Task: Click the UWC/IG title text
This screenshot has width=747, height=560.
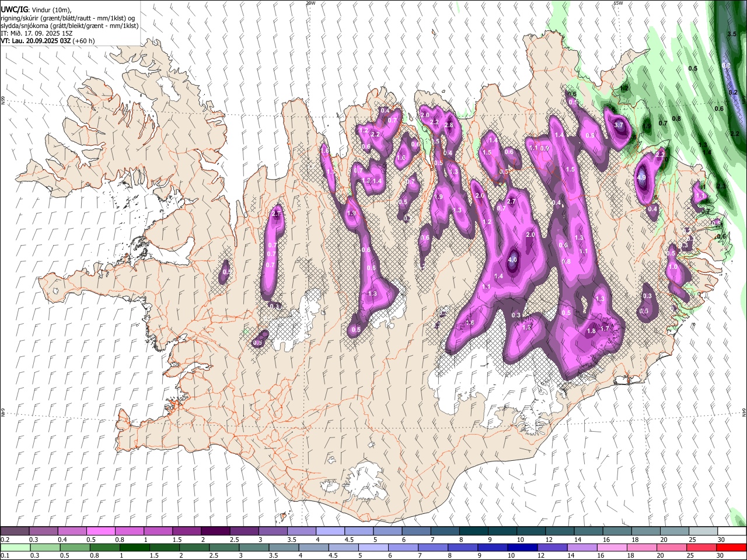Action: [x=13, y=10]
